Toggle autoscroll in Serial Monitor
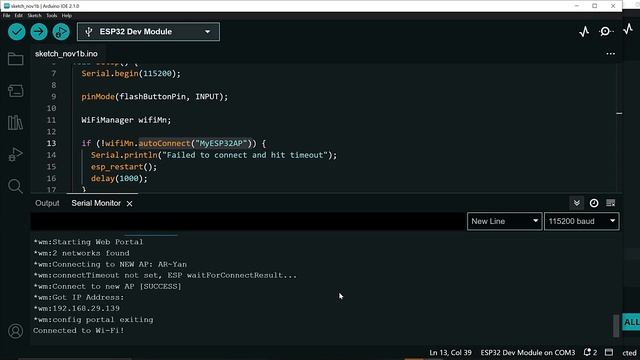This screenshot has height=360, width=640. [576, 203]
